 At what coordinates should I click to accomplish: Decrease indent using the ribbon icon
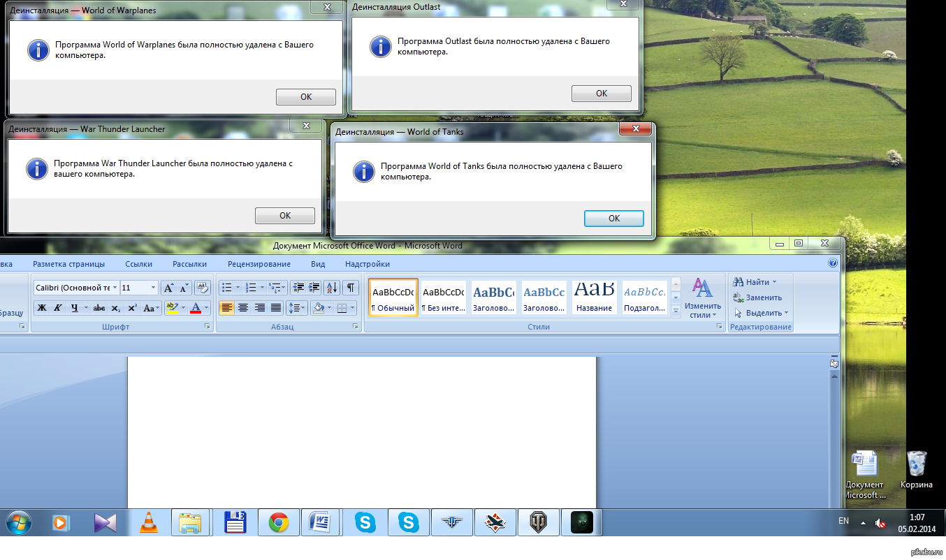298,288
